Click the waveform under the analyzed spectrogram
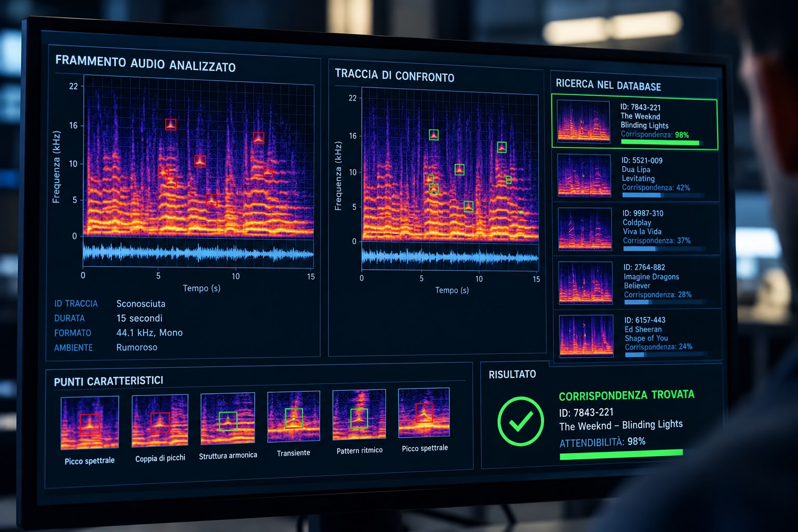Image resolution: width=798 pixels, height=532 pixels. click(198, 253)
